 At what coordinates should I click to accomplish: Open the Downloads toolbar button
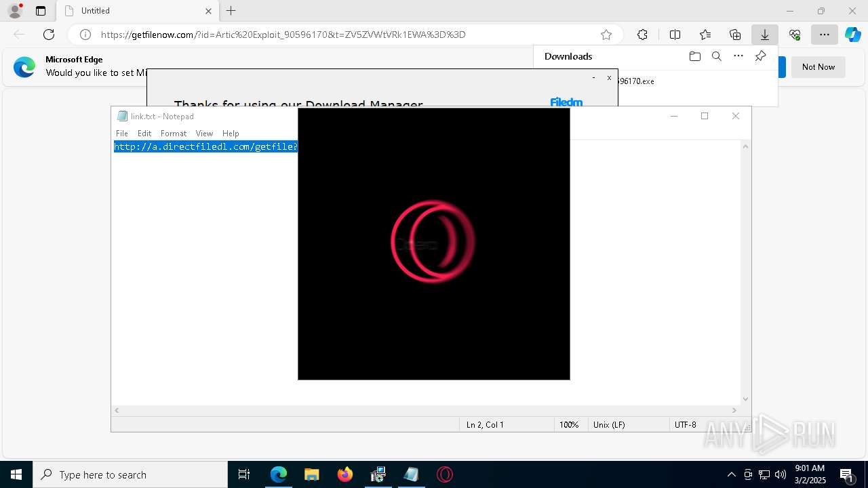click(765, 35)
